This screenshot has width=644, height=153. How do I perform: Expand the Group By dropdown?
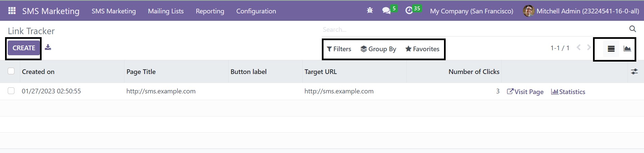[x=378, y=49]
